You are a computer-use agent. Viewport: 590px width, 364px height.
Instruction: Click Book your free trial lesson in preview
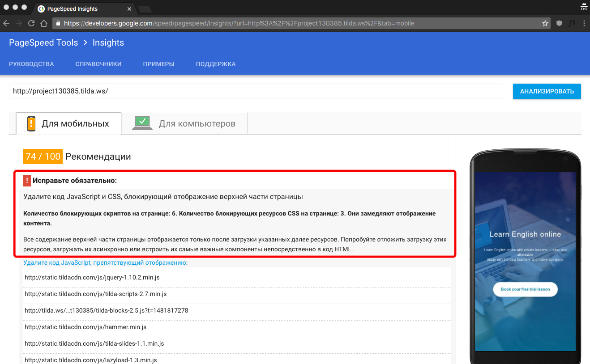pyautogui.click(x=525, y=289)
